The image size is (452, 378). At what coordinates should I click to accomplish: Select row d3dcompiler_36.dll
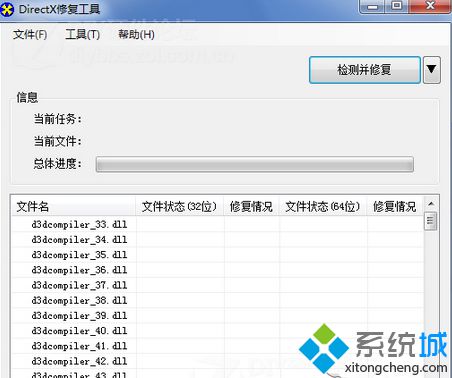[218, 270]
